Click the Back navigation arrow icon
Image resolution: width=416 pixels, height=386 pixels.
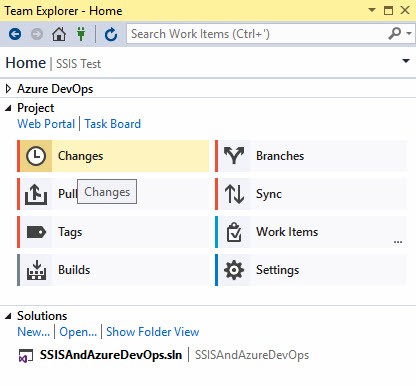tap(15, 34)
